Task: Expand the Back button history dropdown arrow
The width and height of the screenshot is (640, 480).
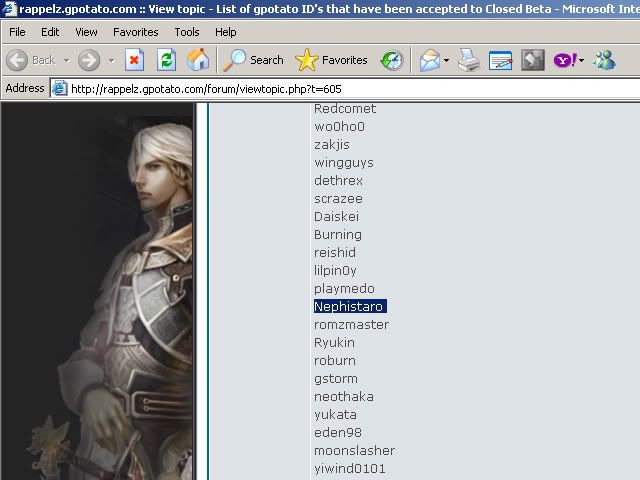Action: (66, 60)
